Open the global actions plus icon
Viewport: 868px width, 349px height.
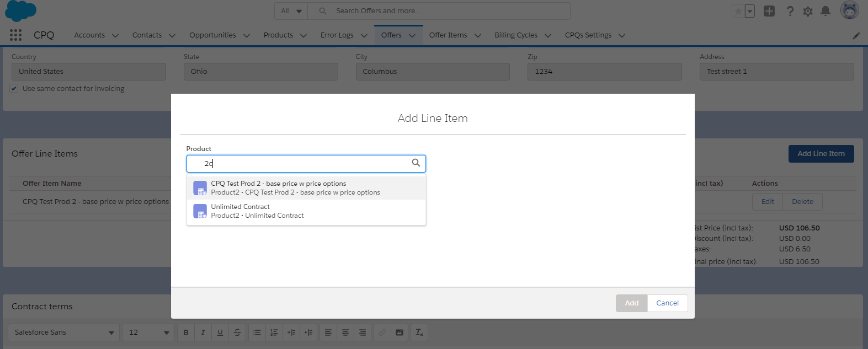click(x=769, y=11)
